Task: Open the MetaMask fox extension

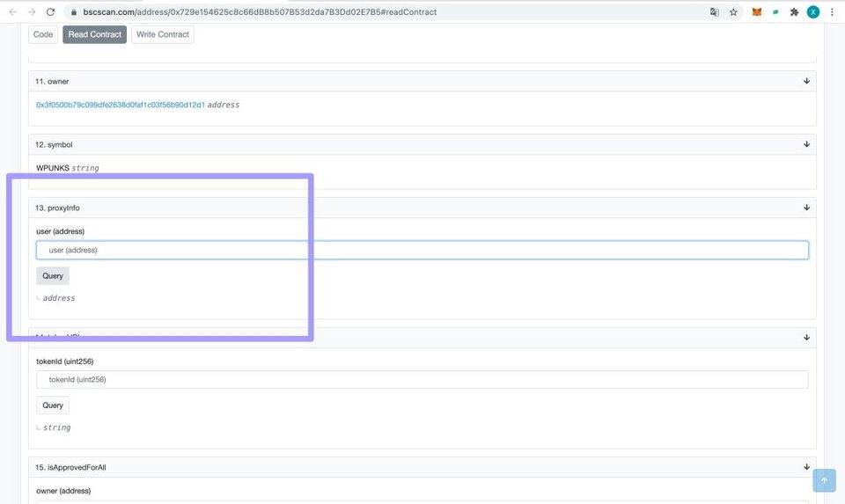Action: point(757,12)
